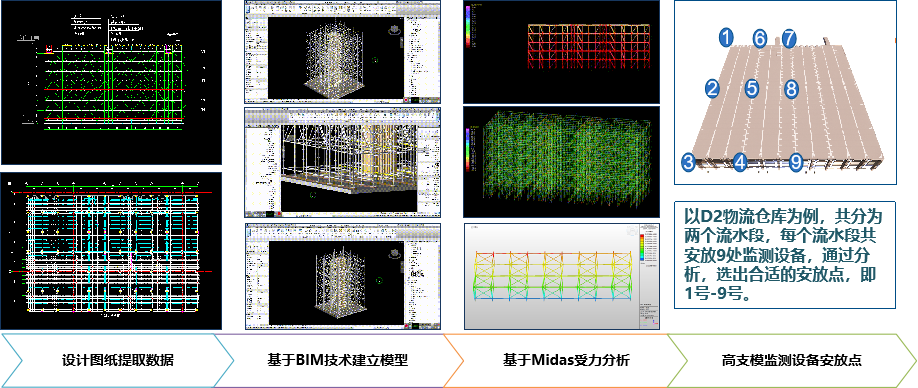Select marker number 4 at slab edge
The width and height of the screenshot is (918, 388).
(x=740, y=162)
